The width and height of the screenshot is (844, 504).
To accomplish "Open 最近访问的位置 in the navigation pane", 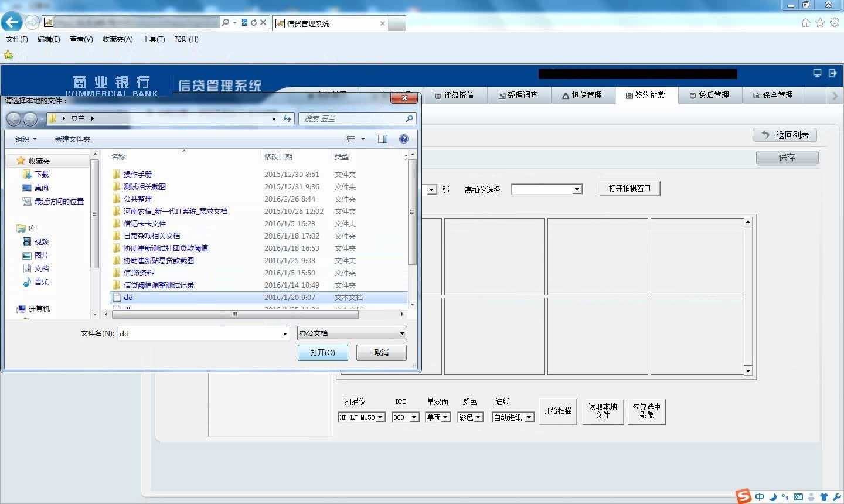I will pos(59,202).
